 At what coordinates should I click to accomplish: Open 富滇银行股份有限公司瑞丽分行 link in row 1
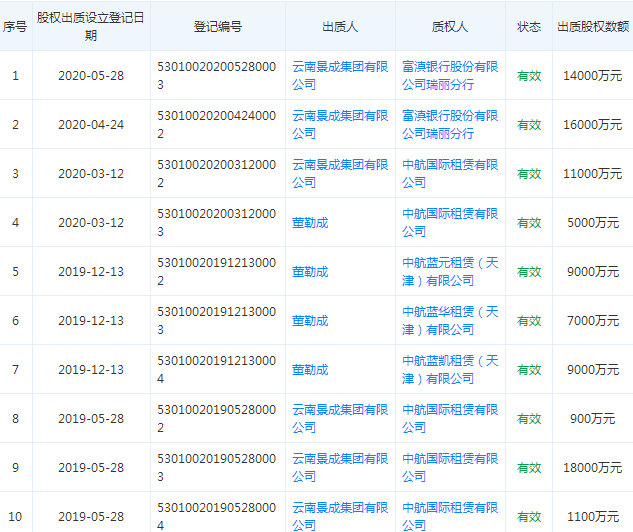coord(450,75)
